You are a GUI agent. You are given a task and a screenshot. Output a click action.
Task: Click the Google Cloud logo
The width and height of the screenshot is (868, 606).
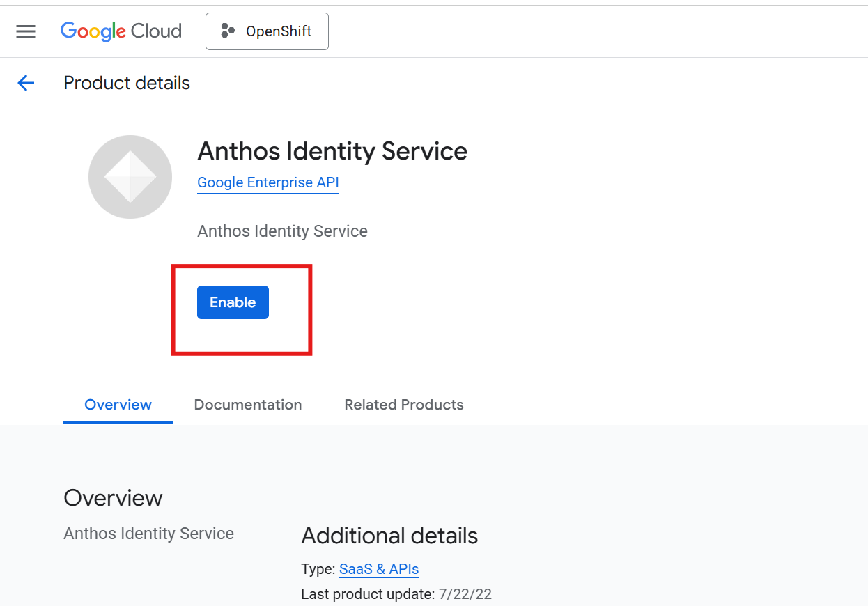click(x=121, y=31)
